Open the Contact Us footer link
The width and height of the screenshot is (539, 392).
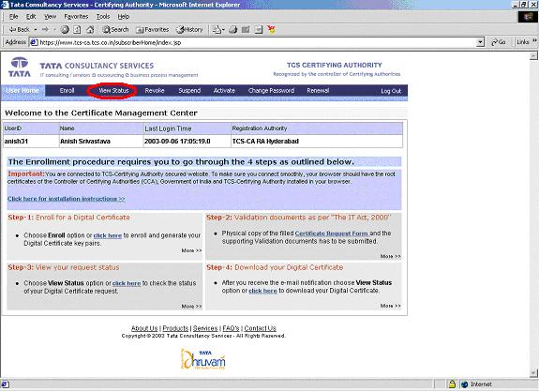tap(261, 328)
